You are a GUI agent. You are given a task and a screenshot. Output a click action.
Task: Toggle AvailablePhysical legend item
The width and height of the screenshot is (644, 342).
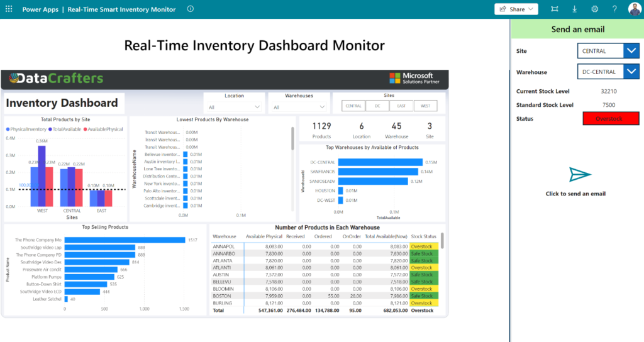point(103,130)
